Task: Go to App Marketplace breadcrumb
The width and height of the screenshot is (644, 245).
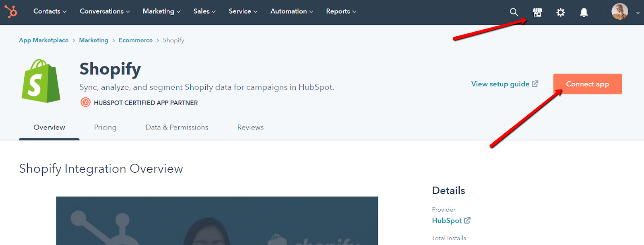Action: pyautogui.click(x=43, y=40)
